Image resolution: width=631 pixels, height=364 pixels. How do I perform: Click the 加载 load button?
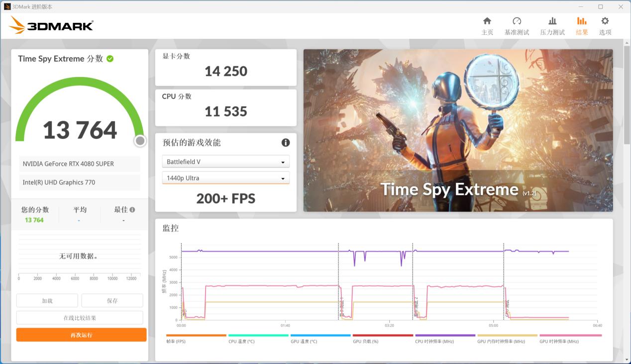[x=47, y=301]
